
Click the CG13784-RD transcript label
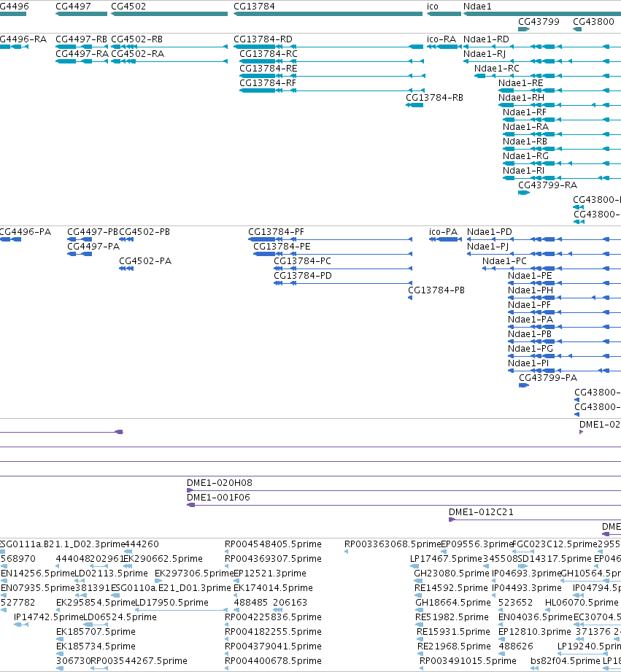point(263,39)
